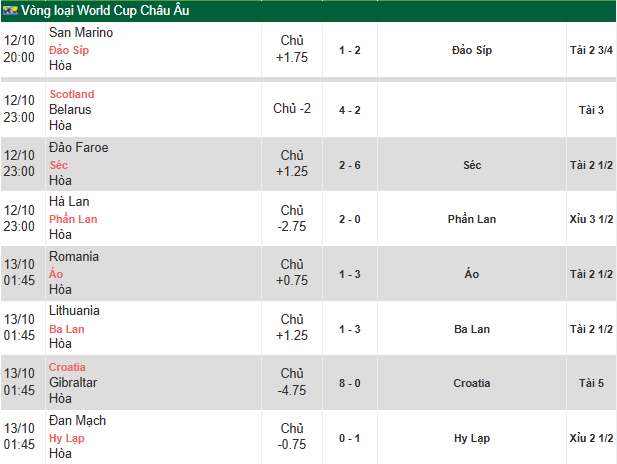The image size is (617, 464).
Task: Open the Romania team name
Action: [x=74, y=256]
